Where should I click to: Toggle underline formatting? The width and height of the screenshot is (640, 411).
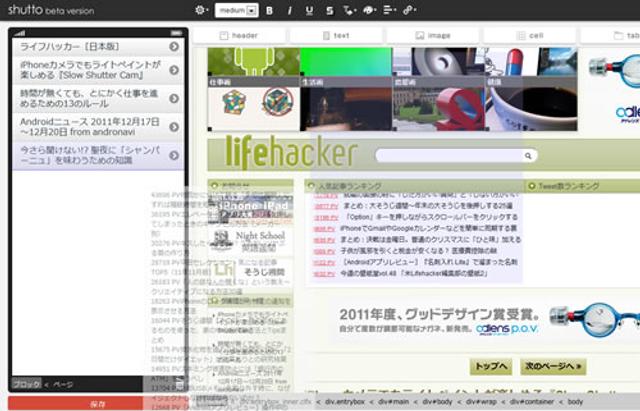click(x=309, y=11)
